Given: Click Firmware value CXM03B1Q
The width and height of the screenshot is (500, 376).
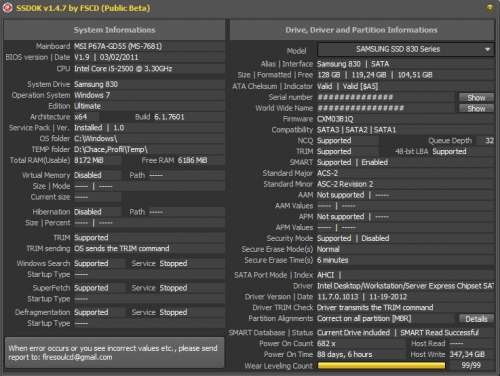Looking at the screenshot, I should click(335, 119).
